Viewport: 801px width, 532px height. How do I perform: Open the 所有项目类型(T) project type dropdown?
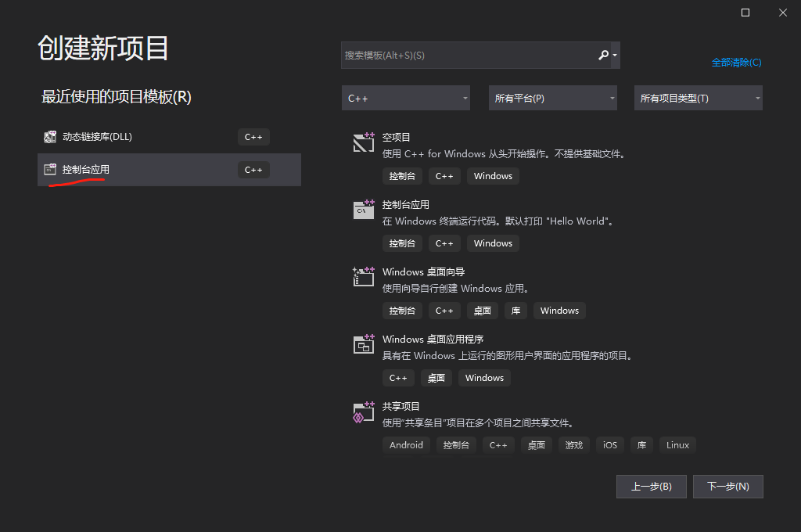point(699,98)
